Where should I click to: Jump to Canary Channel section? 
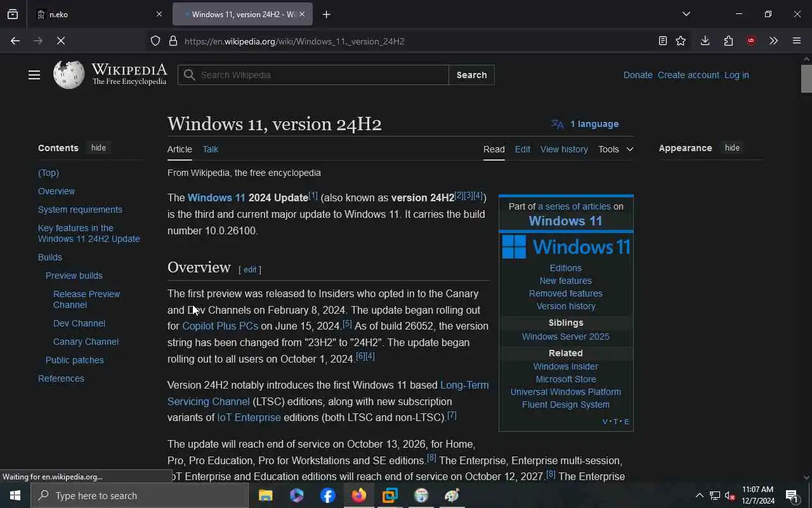click(86, 342)
